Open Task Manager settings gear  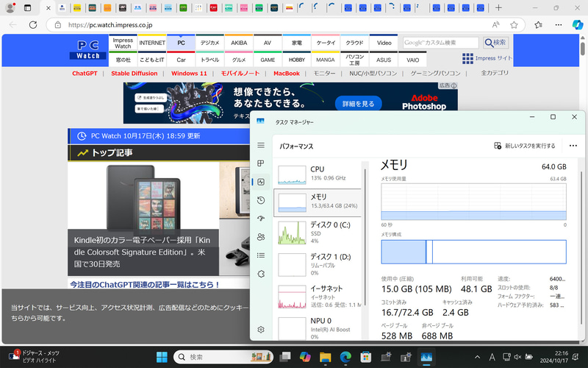(x=261, y=329)
